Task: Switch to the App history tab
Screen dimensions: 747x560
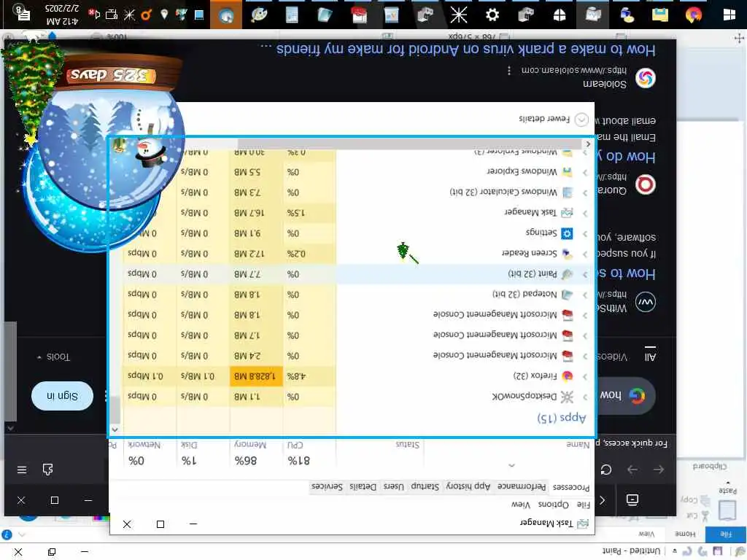Action: click(x=468, y=486)
